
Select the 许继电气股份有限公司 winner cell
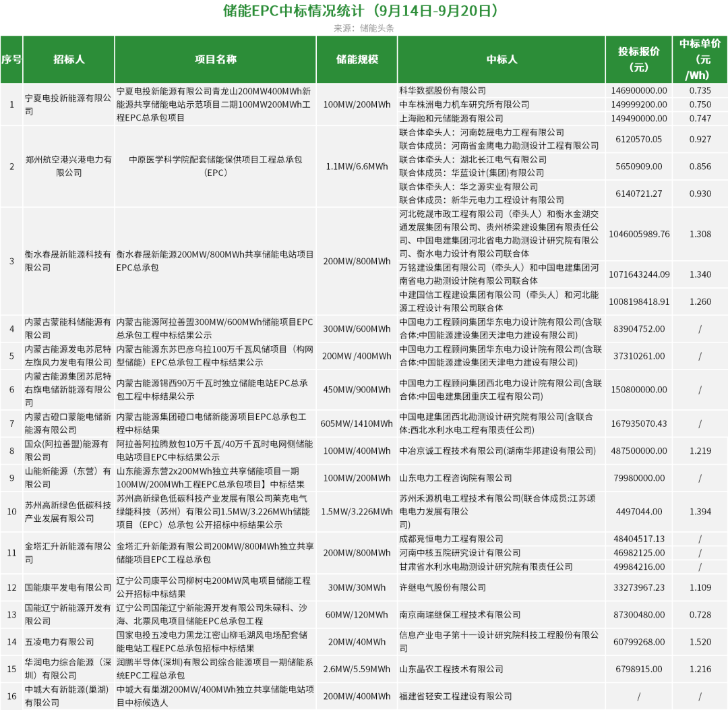point(442,587)
